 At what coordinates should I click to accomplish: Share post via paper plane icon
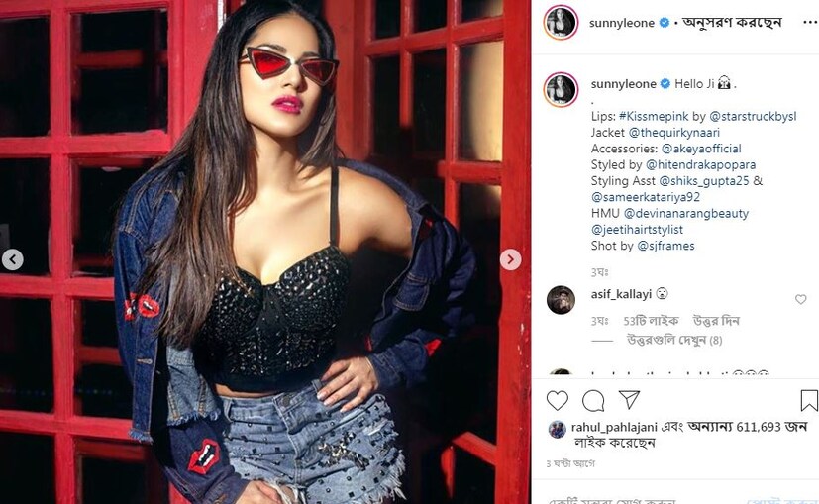click(630, 400)
